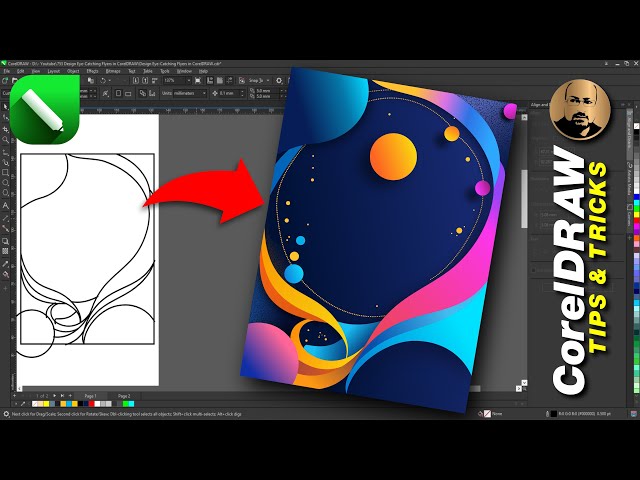Select the Transparency checkerboard tool
This screenshot has width=640, height=480.
tap(5, 251)
